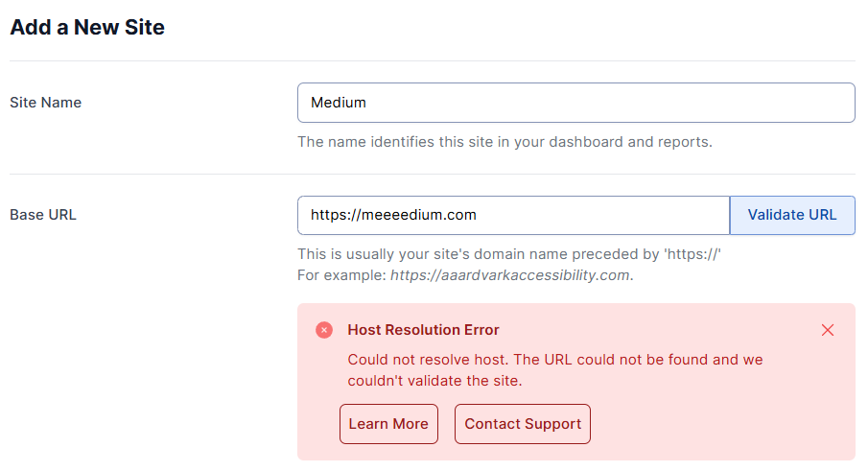This screenshot has height=471, width=868.
Task: Focus the Site Name input field
Action: 575,103
